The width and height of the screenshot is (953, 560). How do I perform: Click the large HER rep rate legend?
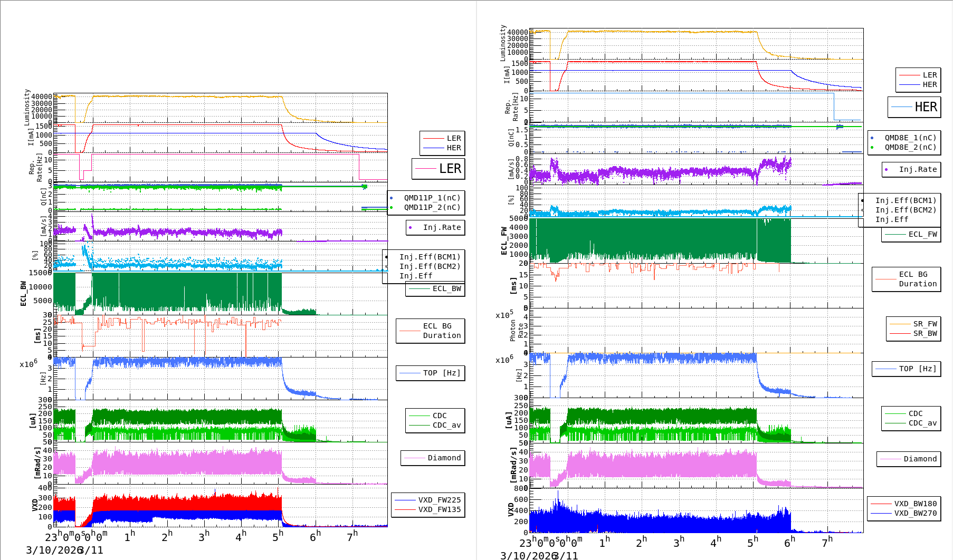914,107
